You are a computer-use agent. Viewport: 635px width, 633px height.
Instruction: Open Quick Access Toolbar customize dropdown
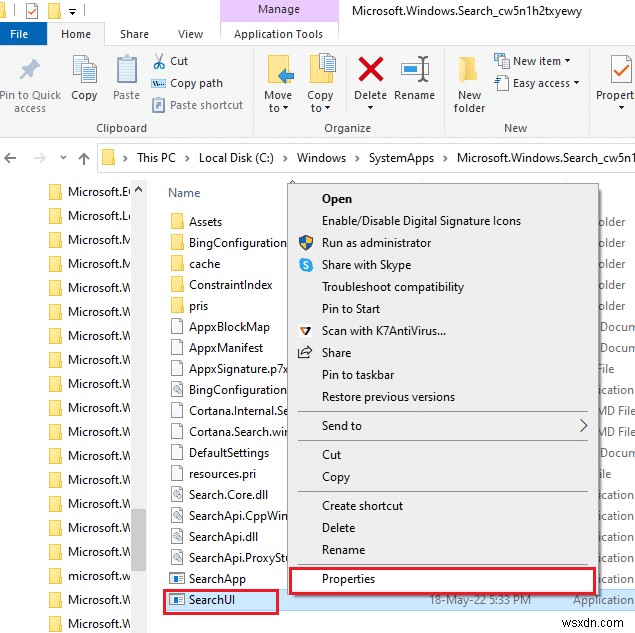(72, 12)
